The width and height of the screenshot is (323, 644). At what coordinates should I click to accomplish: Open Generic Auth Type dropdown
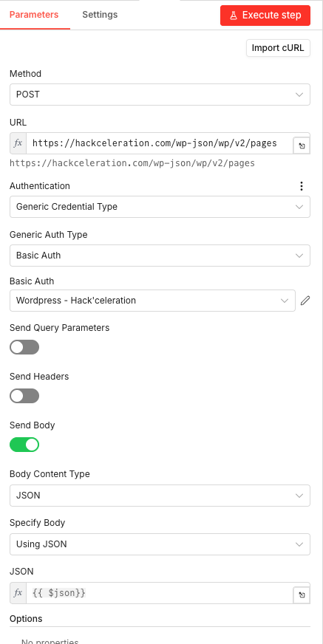[160, 256]
